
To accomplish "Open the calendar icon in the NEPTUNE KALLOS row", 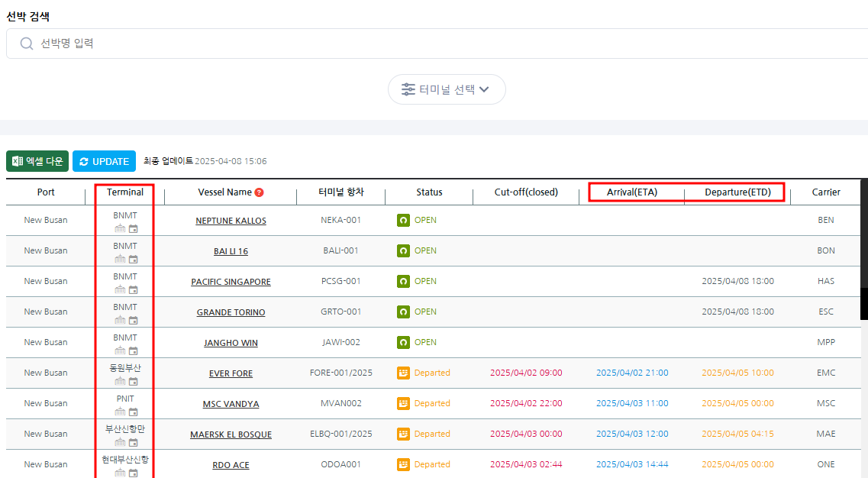I will click(134, 229).
